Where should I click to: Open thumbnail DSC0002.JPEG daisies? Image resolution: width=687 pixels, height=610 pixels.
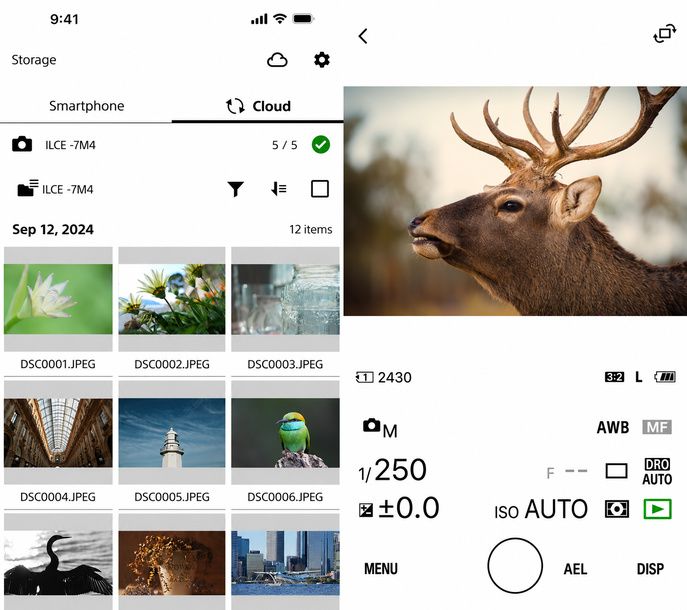click(x=172, y=299)
